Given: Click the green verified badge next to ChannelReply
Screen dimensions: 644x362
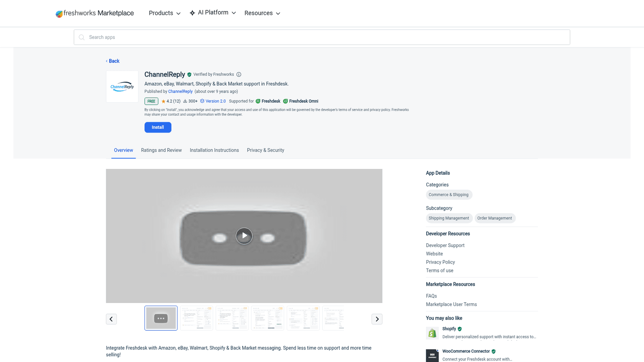Looking at the screenshot, I should [x=189, y=75].
